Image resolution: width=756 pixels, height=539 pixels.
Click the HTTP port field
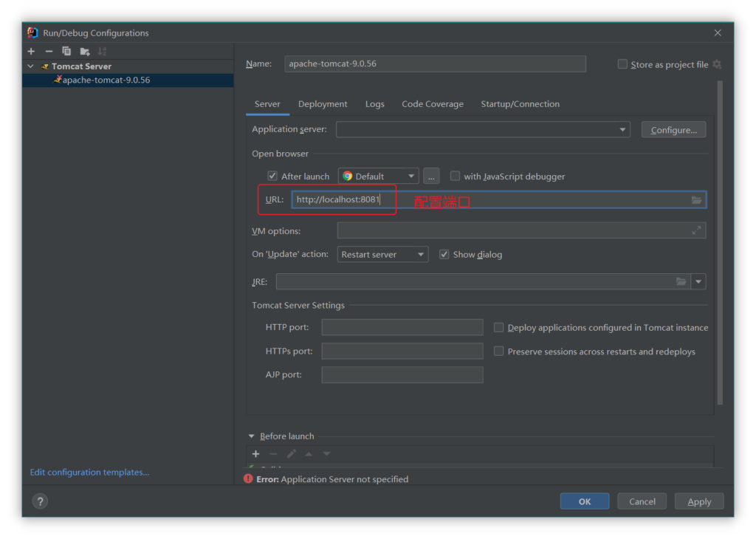[x=402, y=327]
